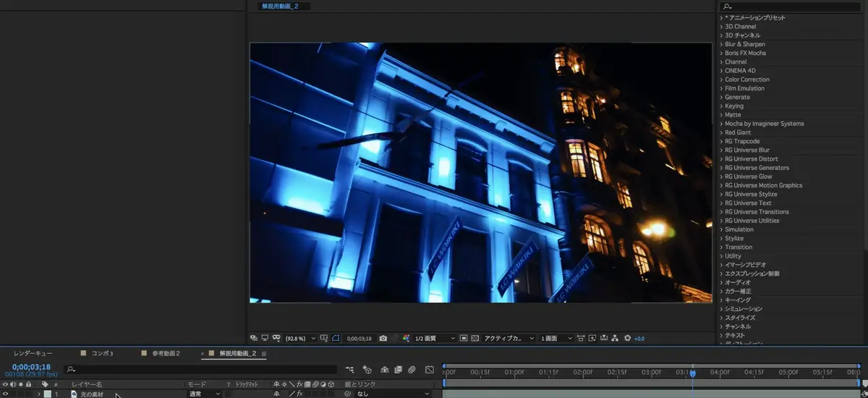868x398 pixels.
Task: Click the RG Trapcode effects category
Action: click(x=742, y=141)
